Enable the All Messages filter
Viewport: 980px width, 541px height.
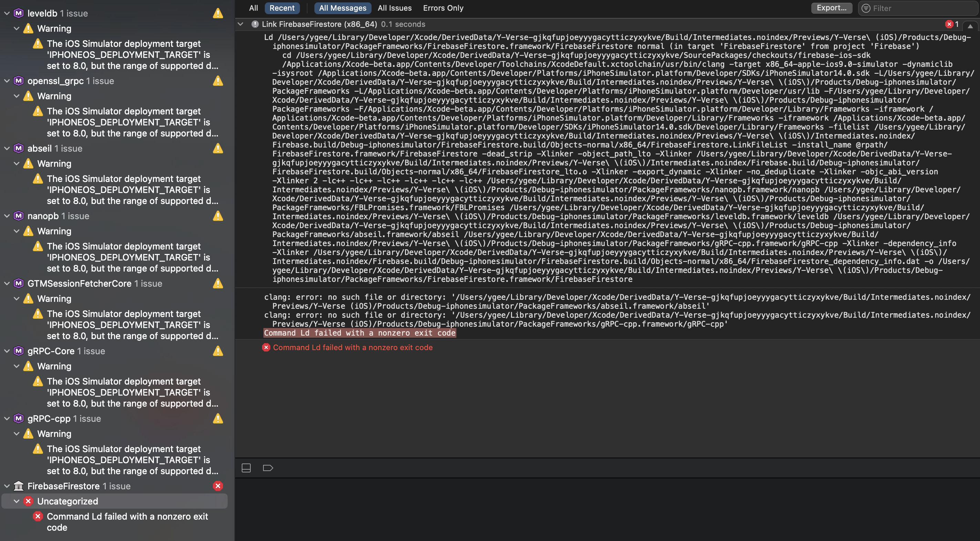point(342,8)
